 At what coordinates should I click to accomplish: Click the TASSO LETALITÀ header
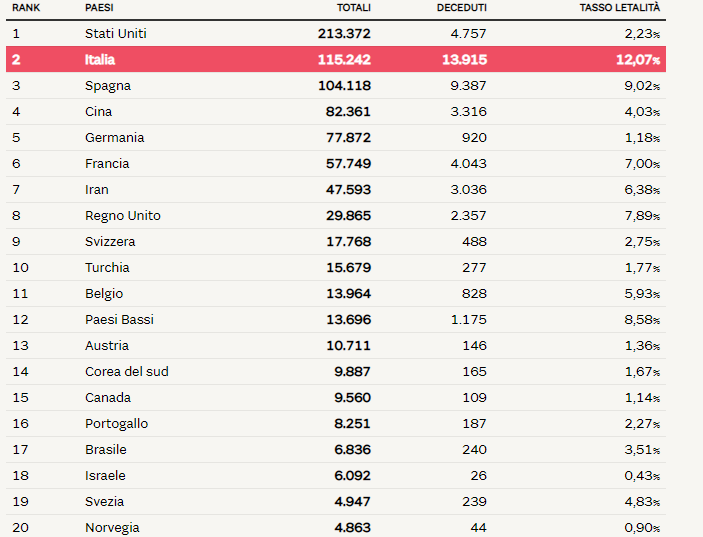[620, 8]
